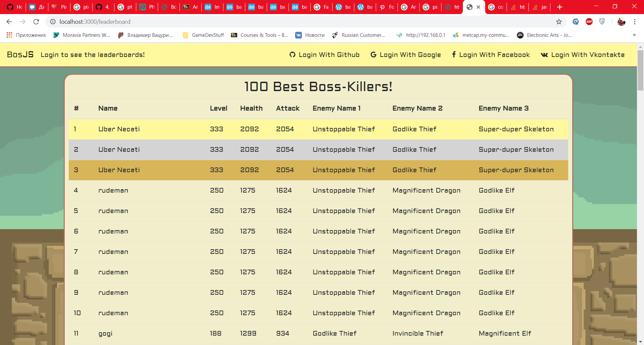Click the shield extension icon near the omnibox
The image size is (644, 345).
pos(602,21)
